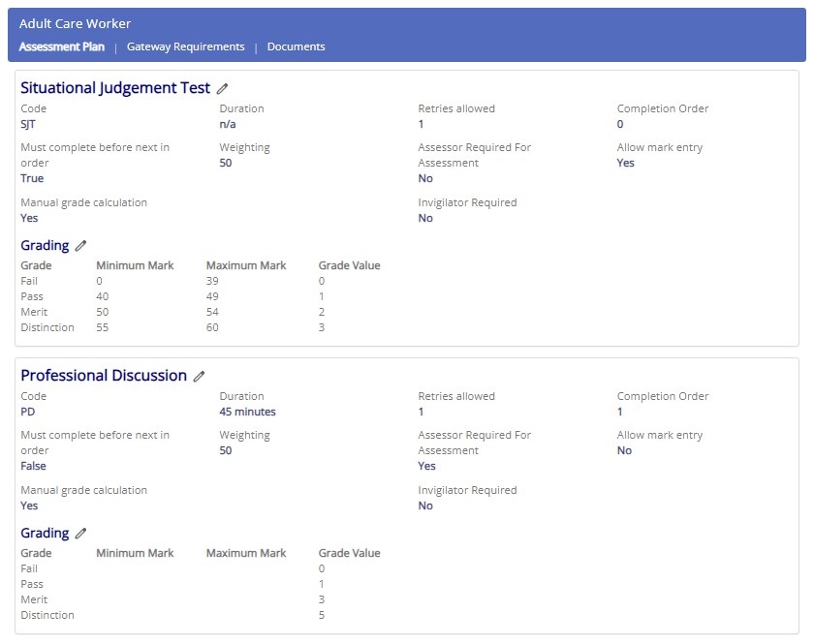Edit the Situational Judgement Test pencil icon

(x=222, y=89)
